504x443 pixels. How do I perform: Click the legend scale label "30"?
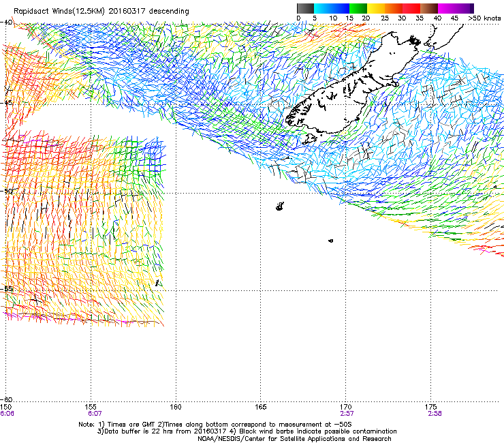coord(402,18)
